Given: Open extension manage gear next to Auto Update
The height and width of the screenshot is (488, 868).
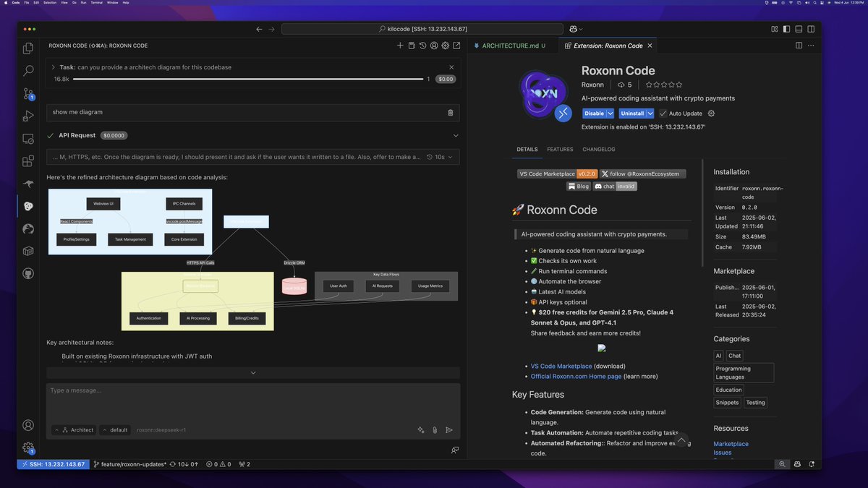Looking at the screenshot, I should (711, 114).
